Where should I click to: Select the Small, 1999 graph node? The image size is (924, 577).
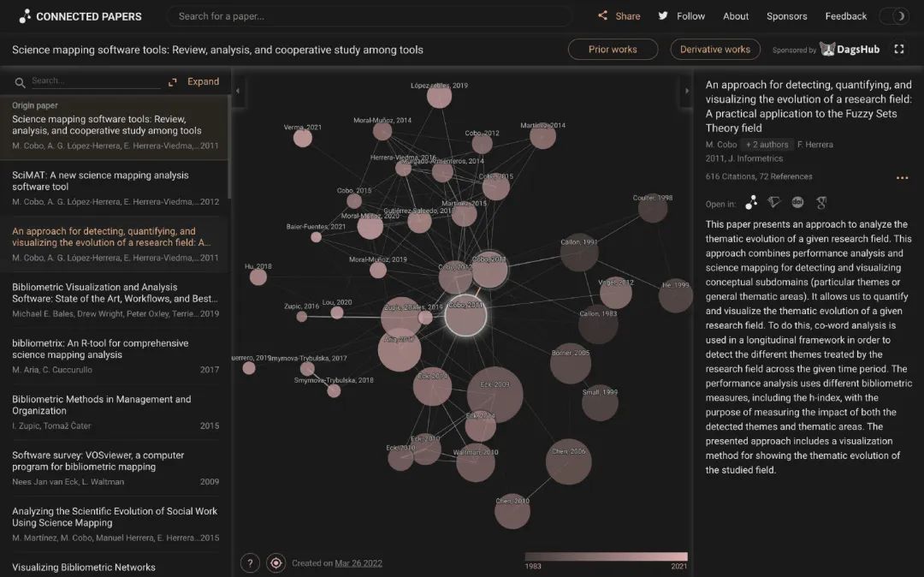tap(600, 402)
